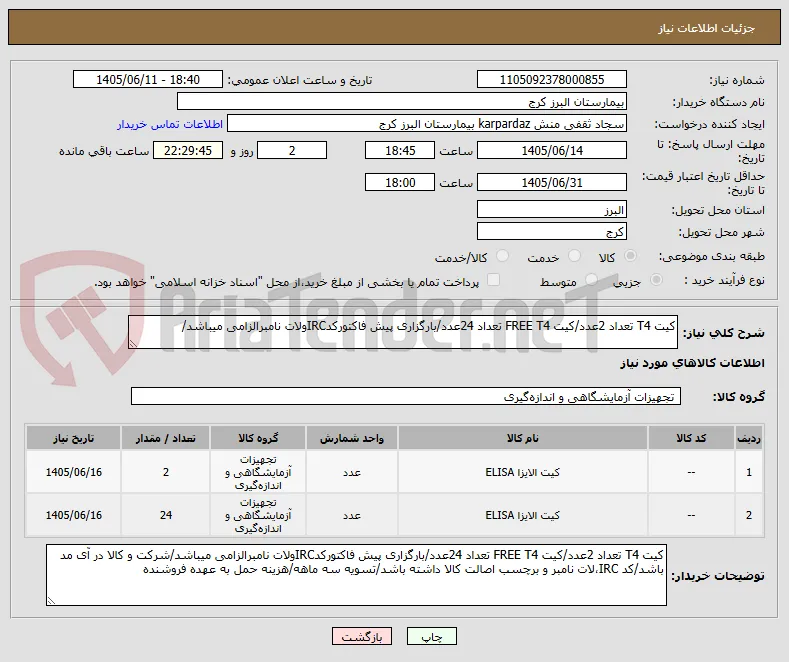Open اطلاعات تماس خریدار link

click(x=170, y=124)
